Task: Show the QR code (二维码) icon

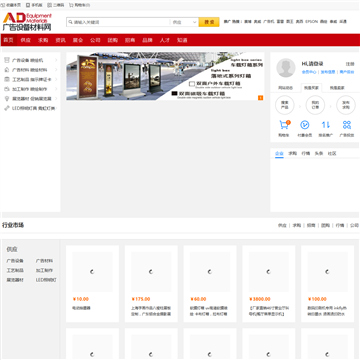Action: pyautogui.click(x=49, y=5)
